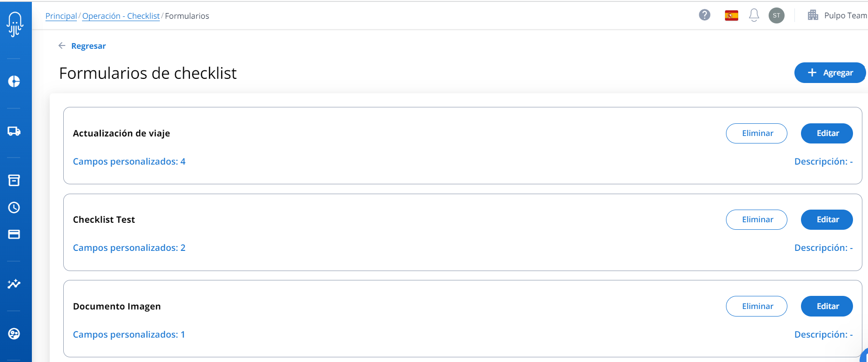Screen dimensions: 868x362
Task: Go to Principal breadcrumb link
Action: coord(61,16)
